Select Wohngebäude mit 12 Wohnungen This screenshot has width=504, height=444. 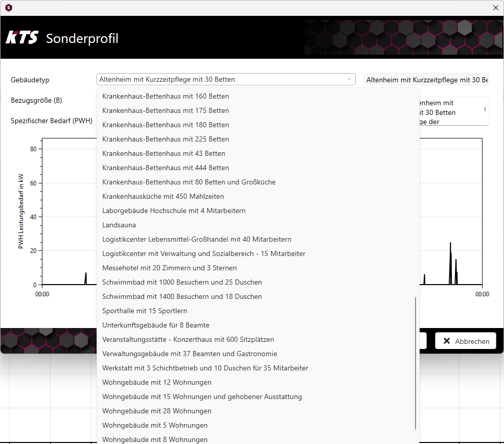tap(258, 382)
